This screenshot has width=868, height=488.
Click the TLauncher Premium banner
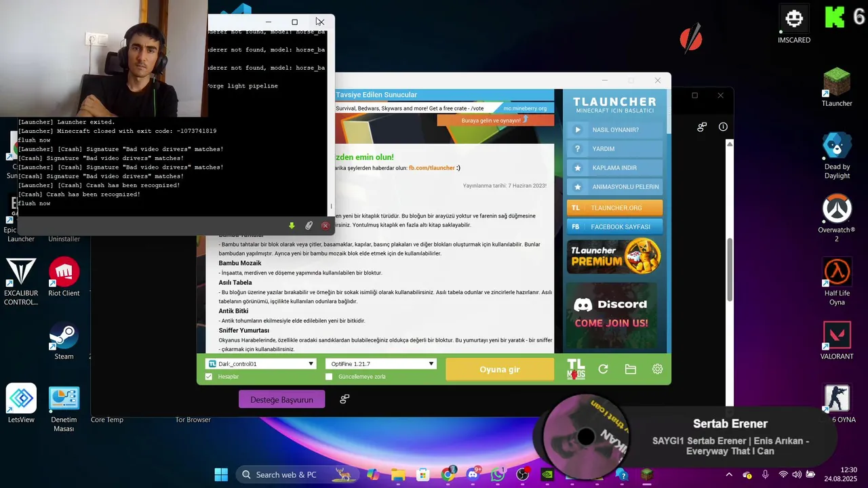pyautogui.click(x=614, y=257)
